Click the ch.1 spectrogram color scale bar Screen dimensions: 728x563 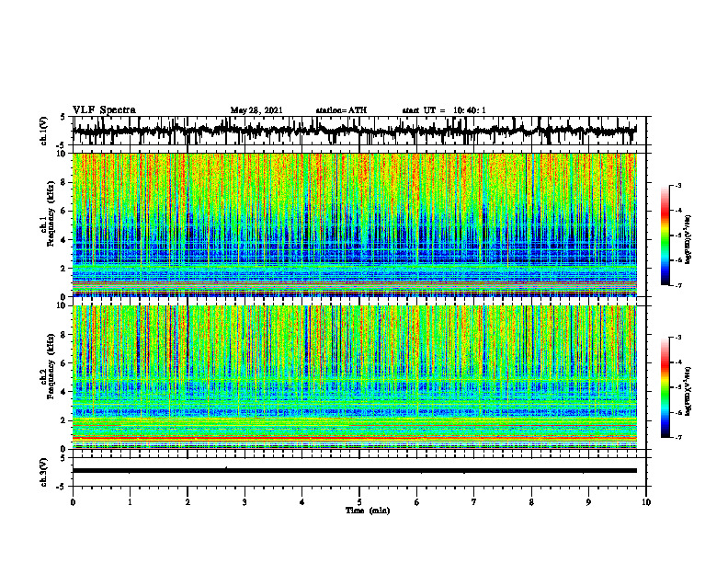coord(665,236)
